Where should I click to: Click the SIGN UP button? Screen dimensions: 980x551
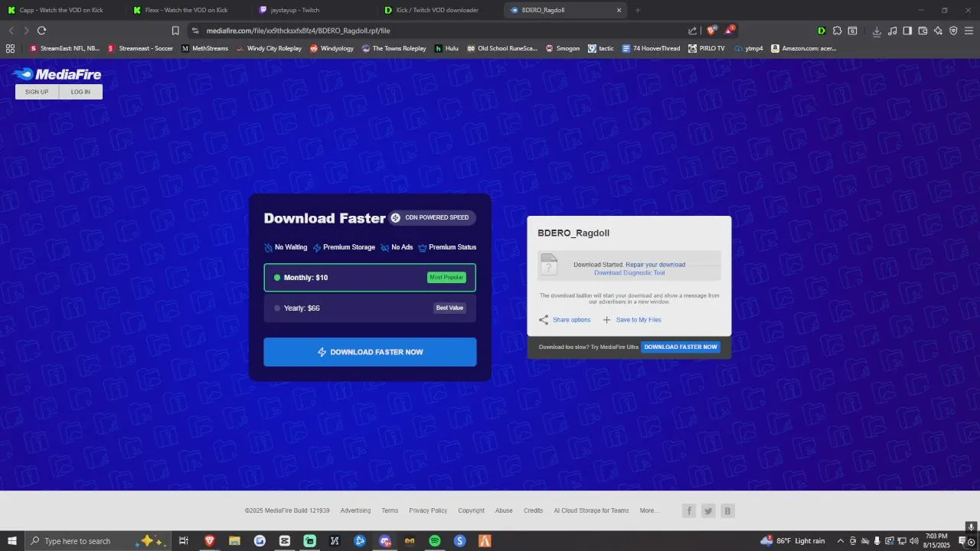point(37,92)
